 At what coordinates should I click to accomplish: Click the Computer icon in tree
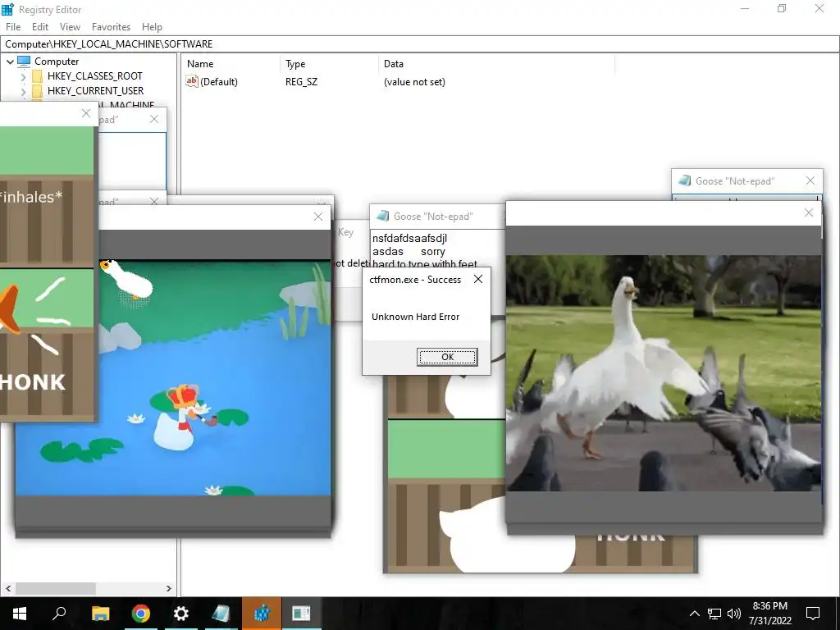[24, 61]
